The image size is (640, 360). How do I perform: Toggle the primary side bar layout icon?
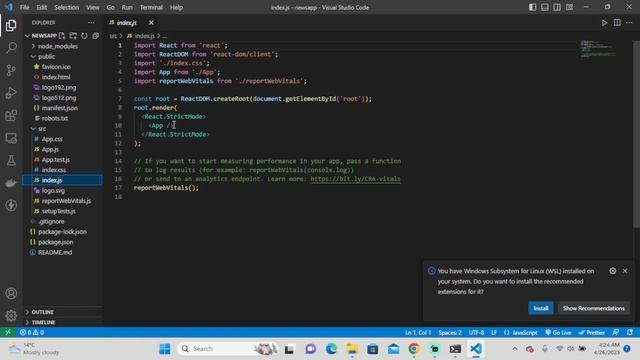(x=532, y=7)
